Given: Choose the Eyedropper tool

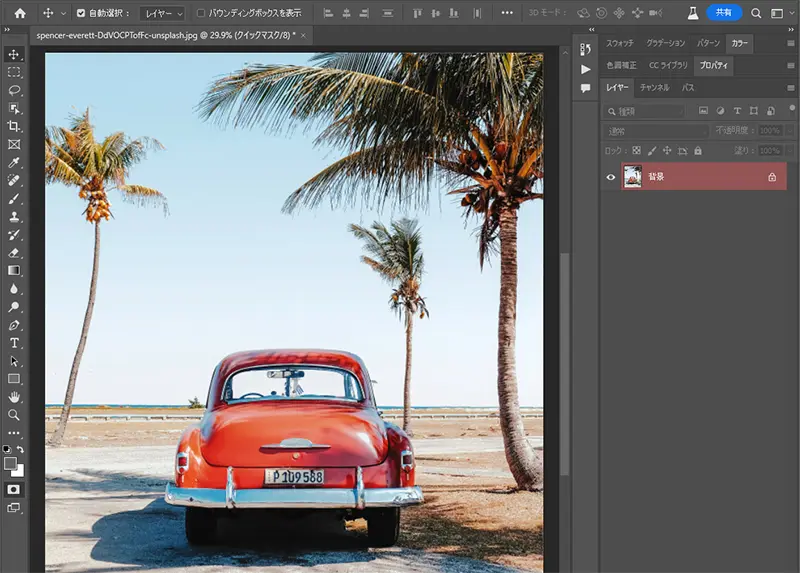Looking at the screenshot, I should click(x=14, y=162).
